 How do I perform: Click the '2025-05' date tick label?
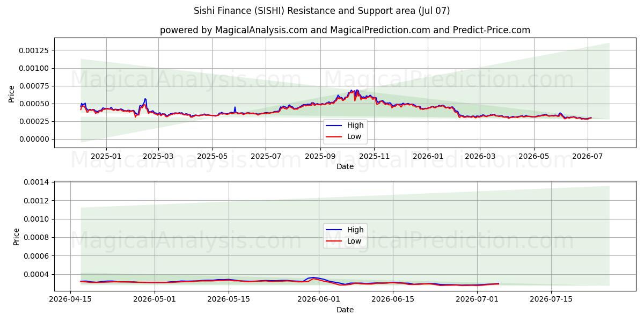[212, 156]
